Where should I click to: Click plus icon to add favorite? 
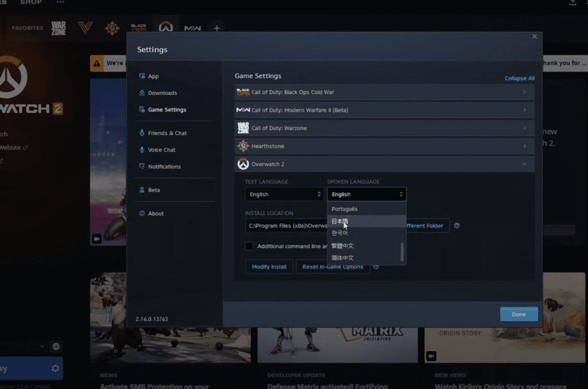click(x=216, y=28)
